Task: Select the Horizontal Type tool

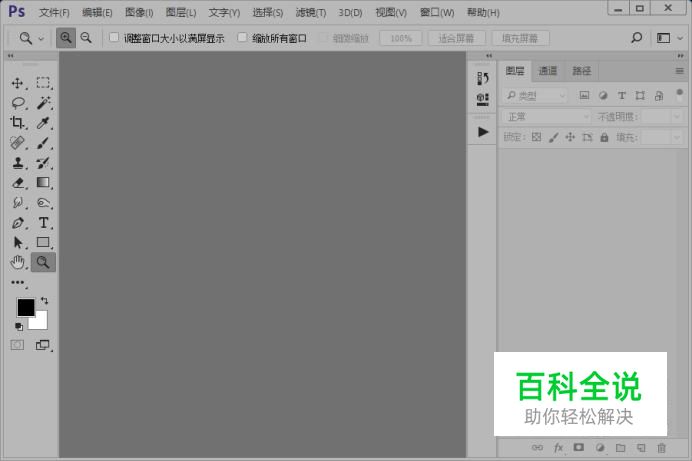Action: pyautogui.click(x=43, y=223)
